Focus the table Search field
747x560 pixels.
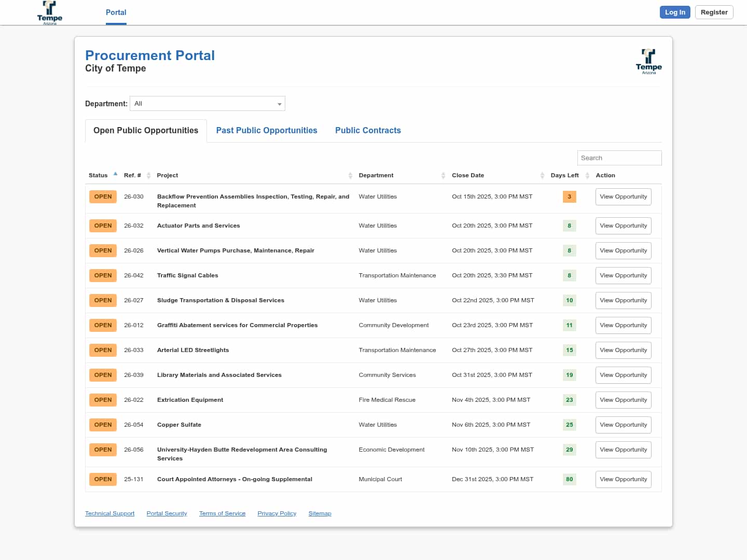pos(619,158)
